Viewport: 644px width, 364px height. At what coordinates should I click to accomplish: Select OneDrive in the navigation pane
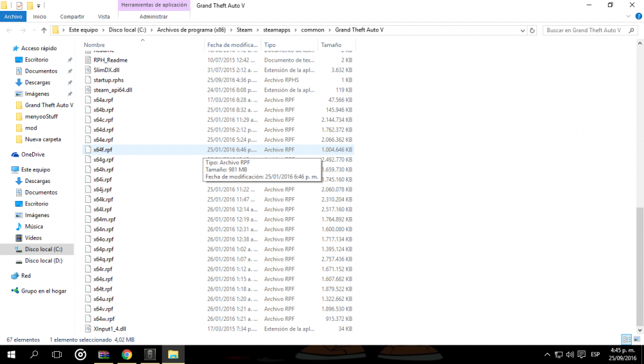tap(32, 155)
